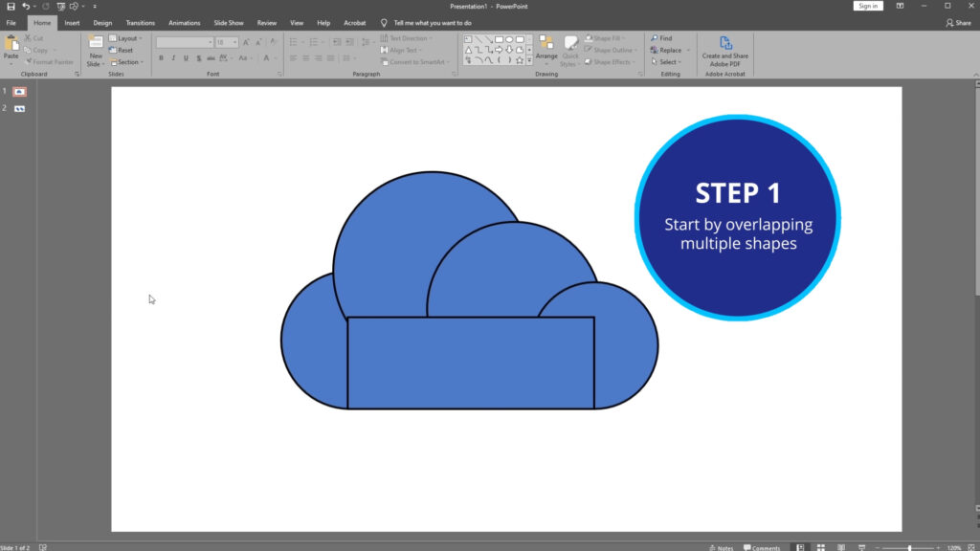Toggle underline formatting
Image resolution: width=980 pixels, height=551 pixels.
[185, 56]
